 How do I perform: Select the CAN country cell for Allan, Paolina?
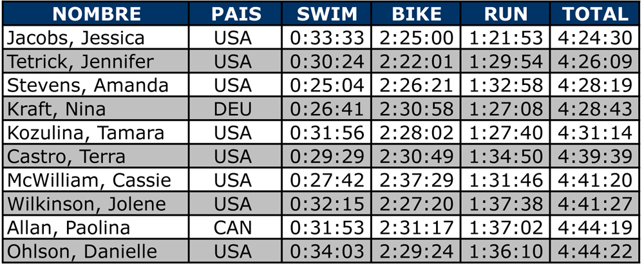[x=236, y=228]
